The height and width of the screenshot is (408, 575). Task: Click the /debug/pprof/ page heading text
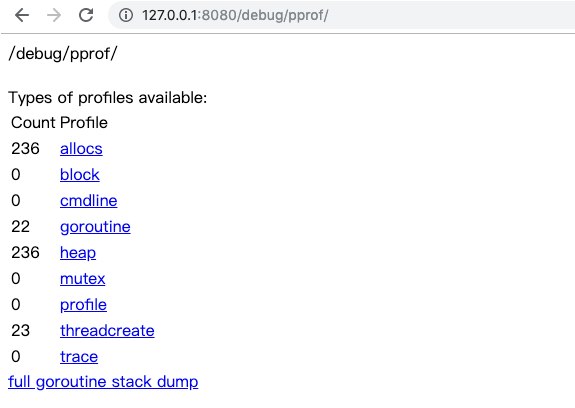point(63,54)
